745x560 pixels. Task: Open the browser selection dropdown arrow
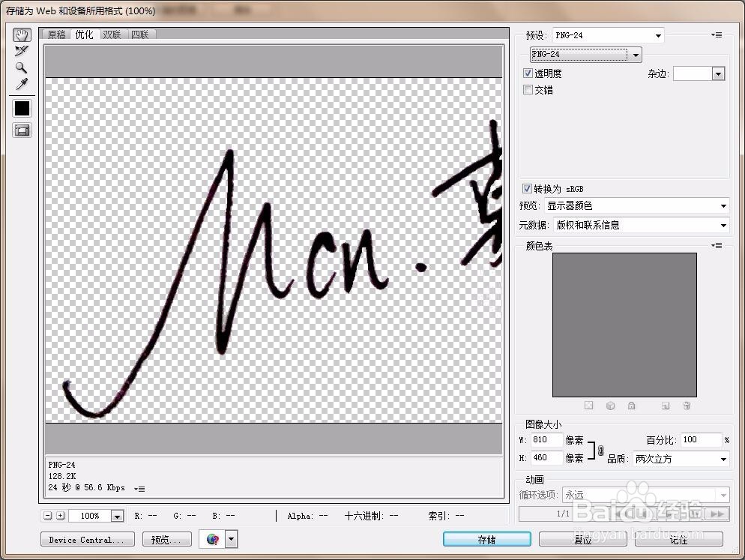(x=232, y=539)
